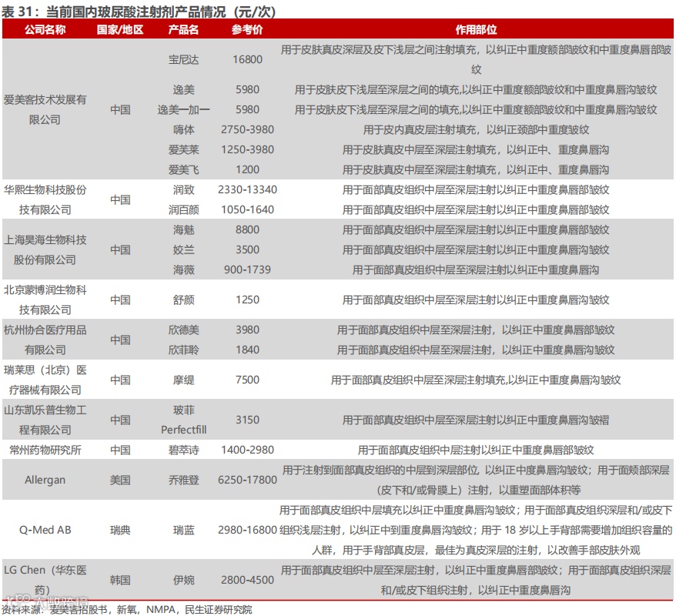Image resolution: width=676 pixels, height=616 pixels.
Task: Select product name 瑞蓝
Action: tap(184, 530)
